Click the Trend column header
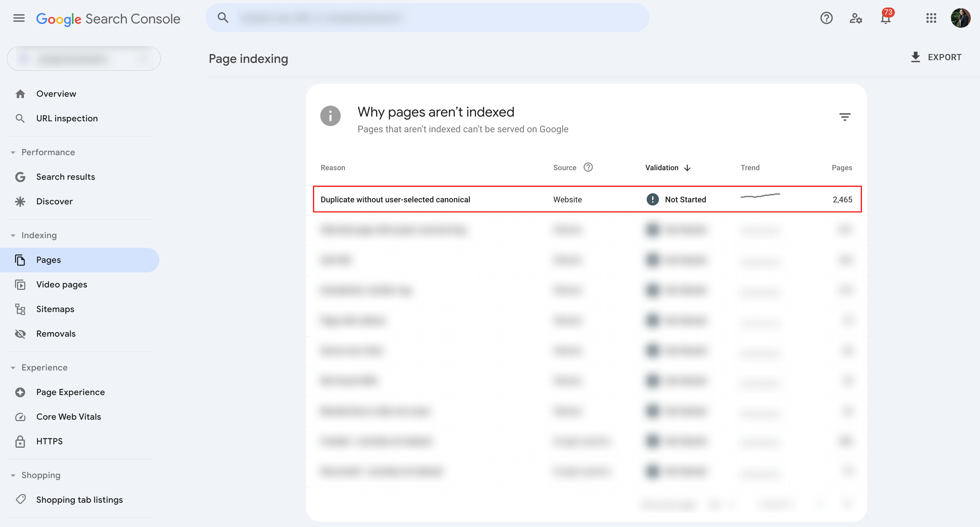 750,168
